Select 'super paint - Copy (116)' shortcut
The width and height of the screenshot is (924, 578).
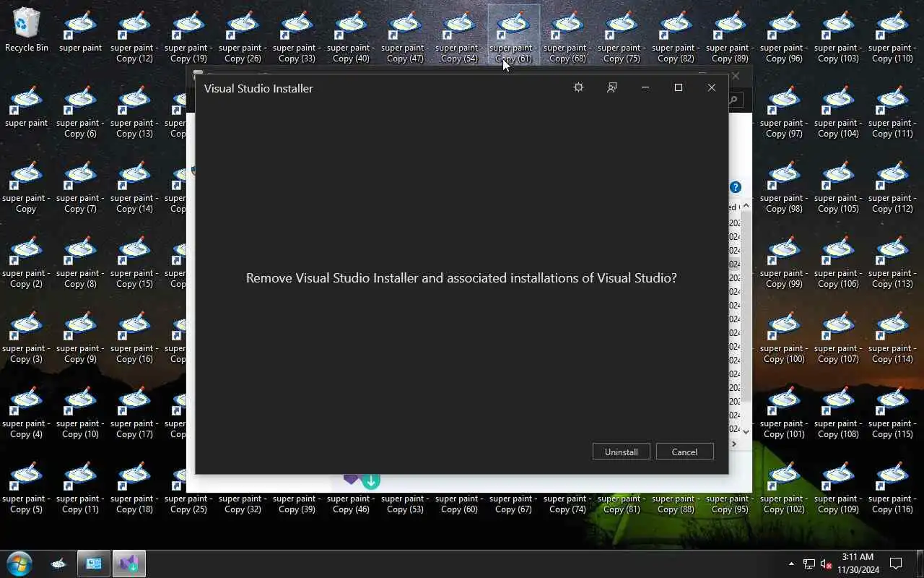coord(892,487)
